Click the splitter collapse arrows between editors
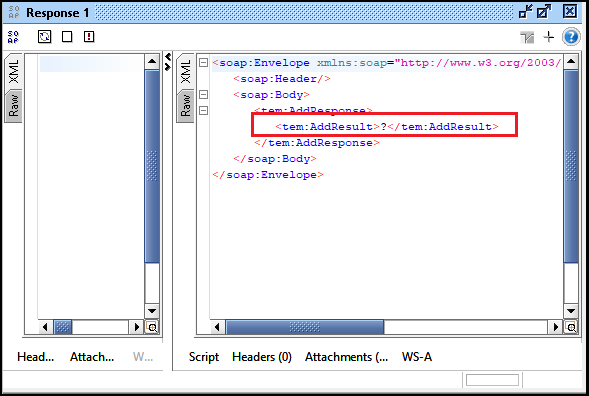Image resolution: width=589 pixels, height=396 pixels. point(168,62)
